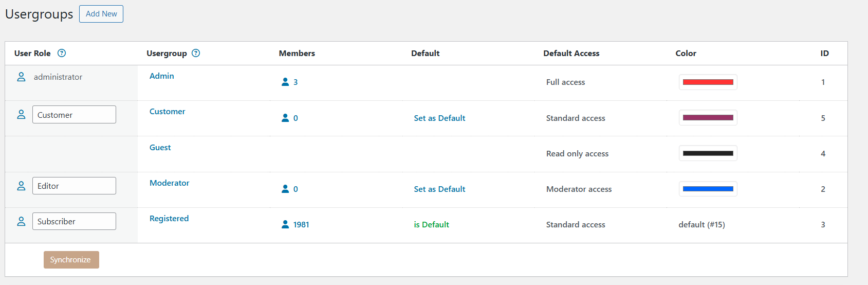Click the User Role help question-mark icon
This screenshot has height=285, width=868.
[62, 53]
